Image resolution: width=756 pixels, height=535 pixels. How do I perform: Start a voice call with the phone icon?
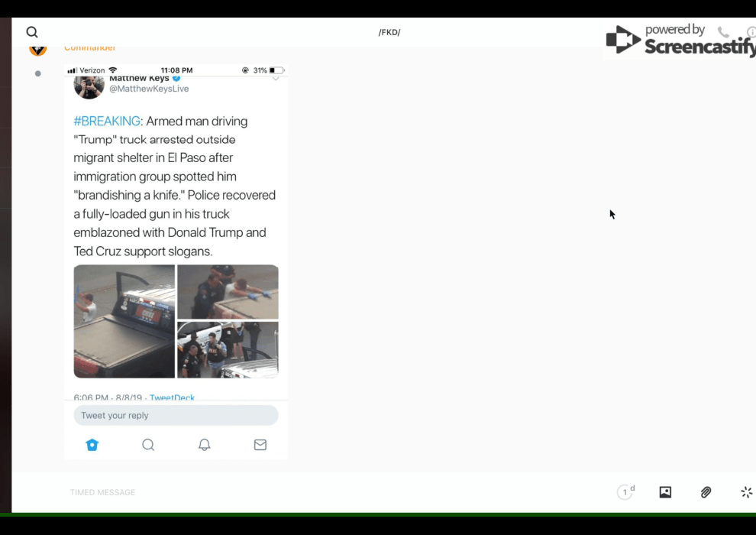coord(723,32)
